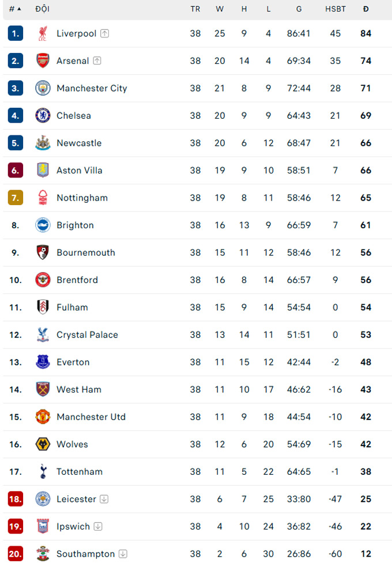Sort standings by HSBT column header
Screen dimensions: 392x563
tap(336, 9)
